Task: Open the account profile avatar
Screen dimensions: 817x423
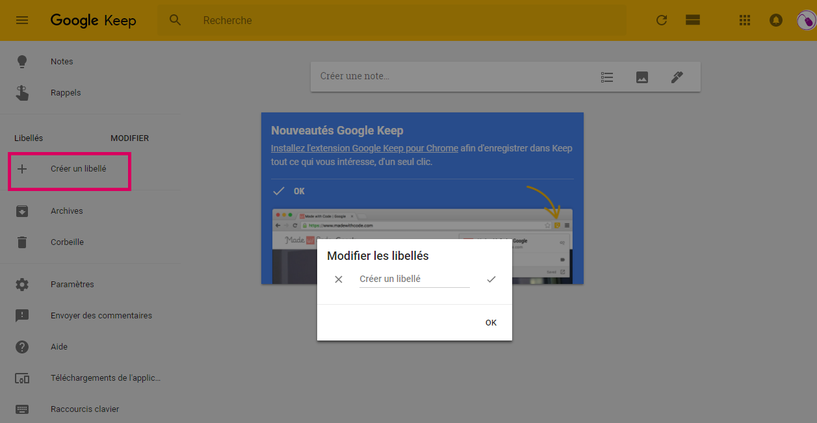Action: point(807,21)
